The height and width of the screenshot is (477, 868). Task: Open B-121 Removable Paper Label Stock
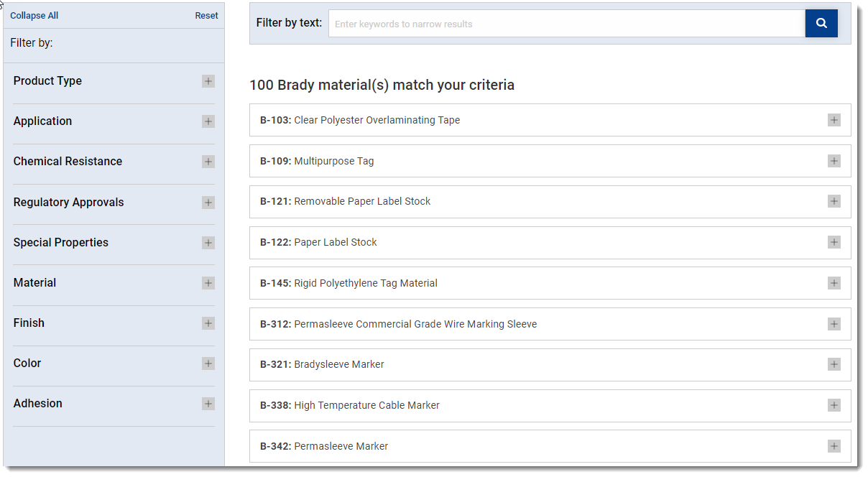550,201
